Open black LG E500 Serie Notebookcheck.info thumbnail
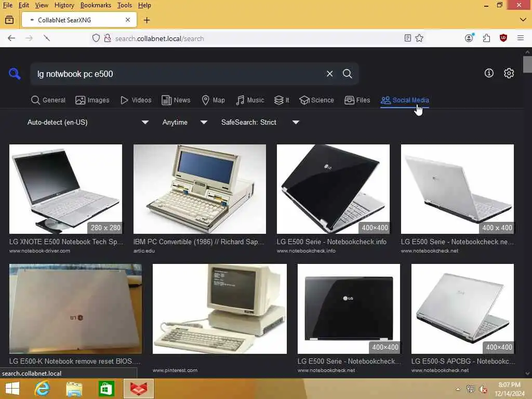The width and height of the screenshot is (532, 399). 333,189
